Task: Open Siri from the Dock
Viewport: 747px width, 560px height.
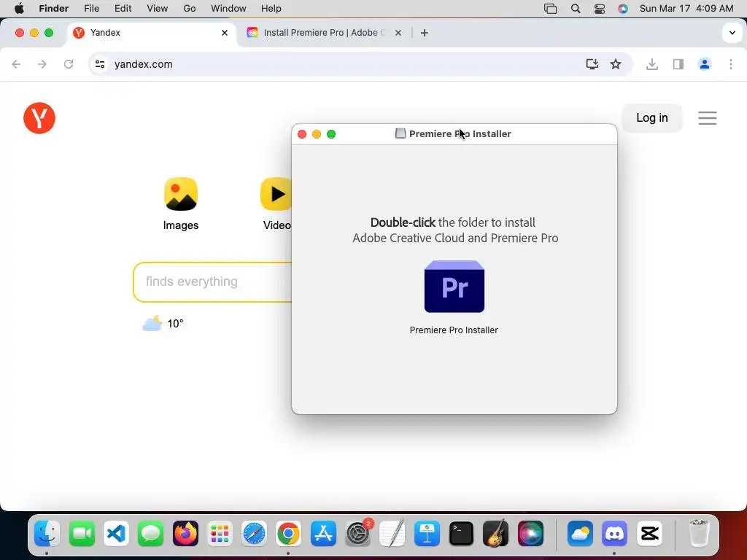Action: [530, 533]
